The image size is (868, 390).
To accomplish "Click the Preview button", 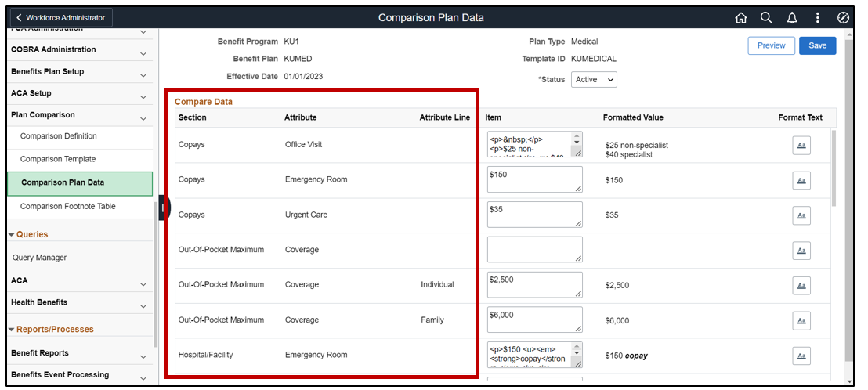I will tap(771, 45).
